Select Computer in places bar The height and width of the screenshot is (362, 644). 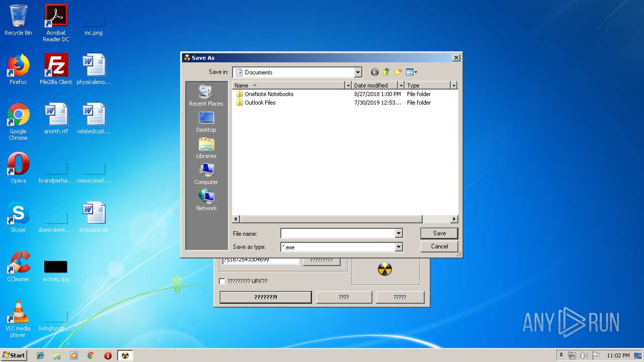click(206, 174)
